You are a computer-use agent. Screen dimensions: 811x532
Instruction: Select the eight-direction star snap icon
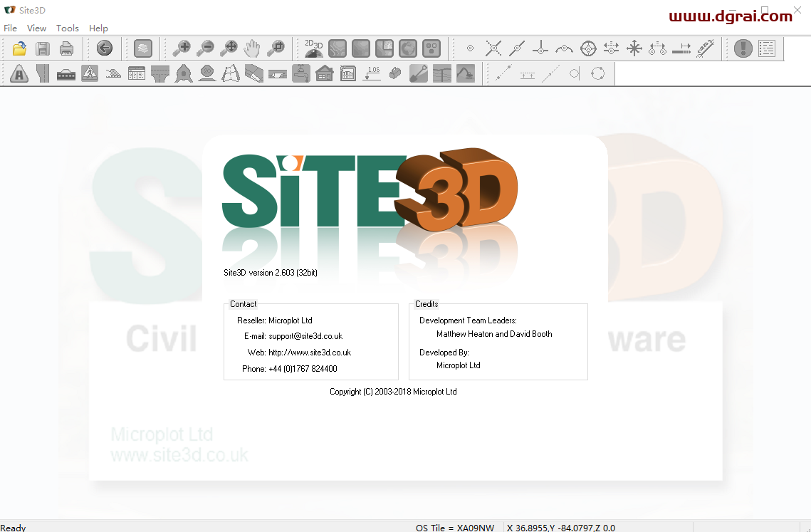click(634, 48)
